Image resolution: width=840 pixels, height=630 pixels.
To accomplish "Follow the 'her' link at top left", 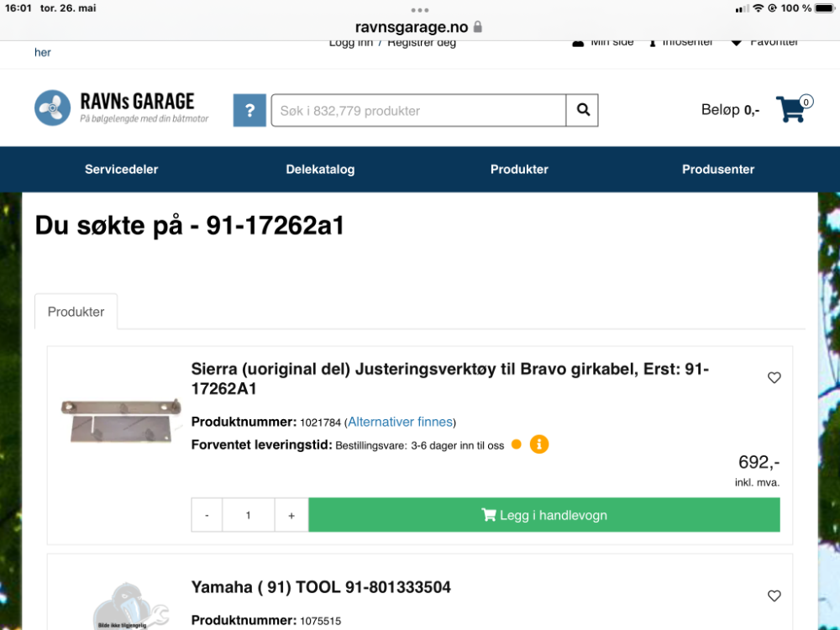I will [x=43, y=52].
